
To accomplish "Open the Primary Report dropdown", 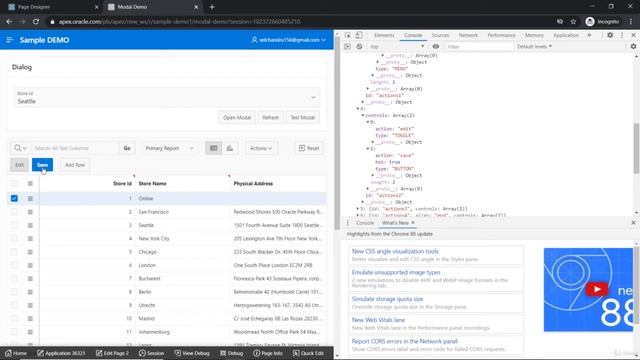I will pos(169,148).
